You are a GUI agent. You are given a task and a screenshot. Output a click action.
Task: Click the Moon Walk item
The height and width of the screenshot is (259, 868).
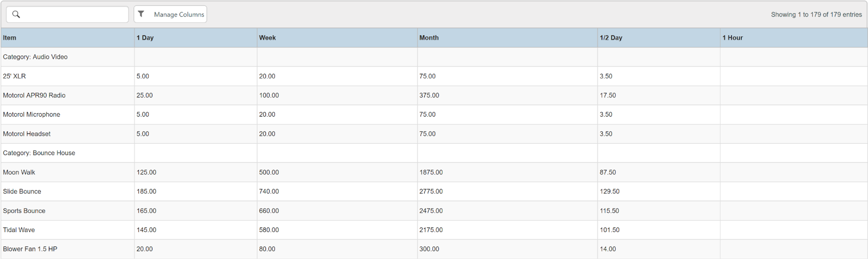coord(19,172)
